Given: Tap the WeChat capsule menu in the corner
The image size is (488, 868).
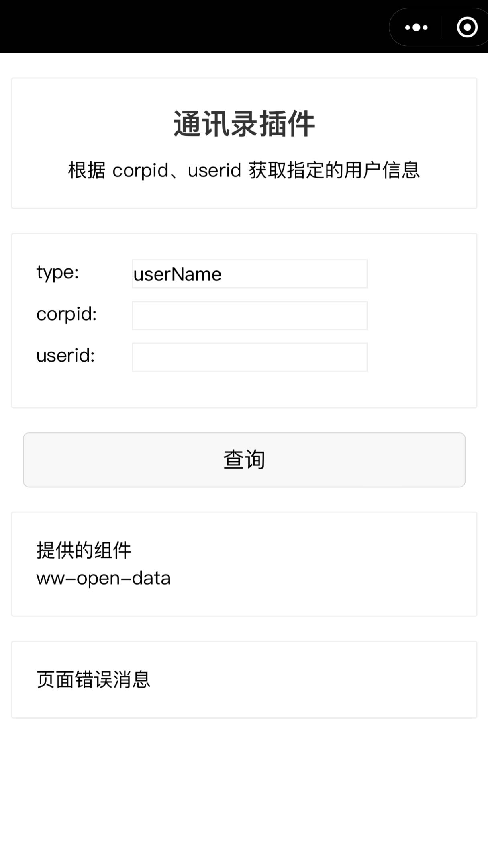Looking at the screenshot, I should click(x=438, y=27).
